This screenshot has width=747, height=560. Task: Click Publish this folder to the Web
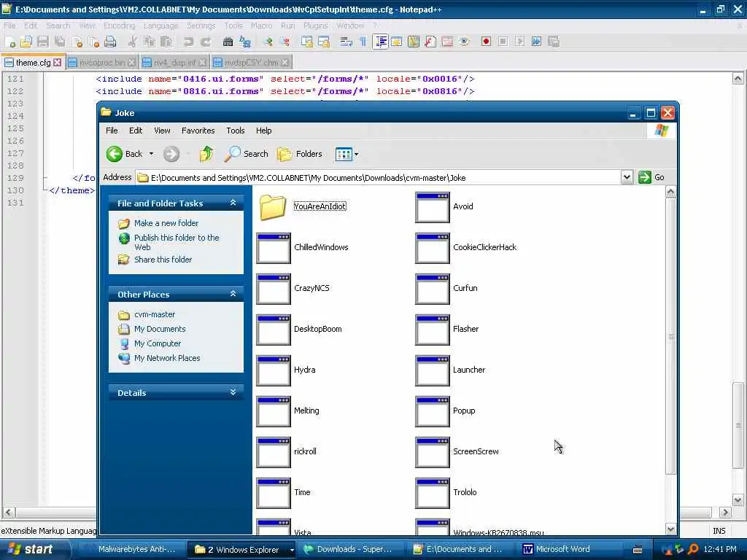tap(177, 242)
